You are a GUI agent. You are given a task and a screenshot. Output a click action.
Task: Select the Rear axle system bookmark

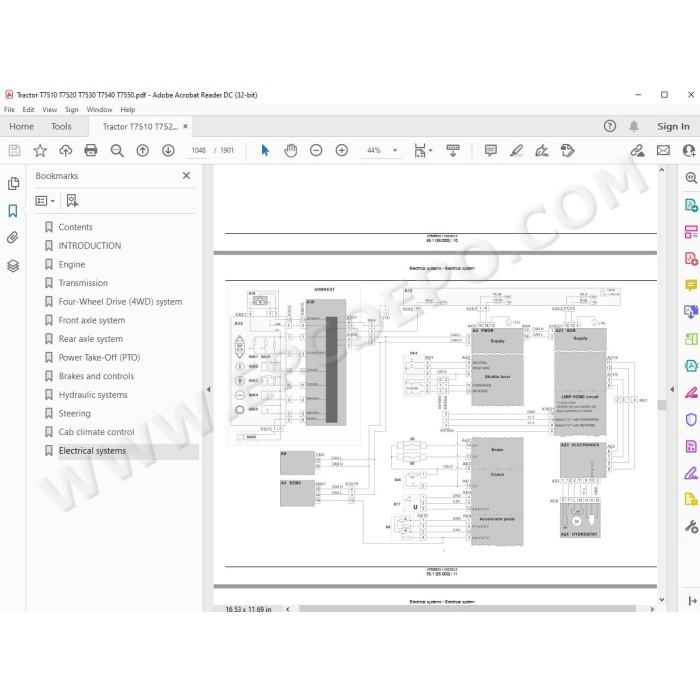tap(91, 339)
